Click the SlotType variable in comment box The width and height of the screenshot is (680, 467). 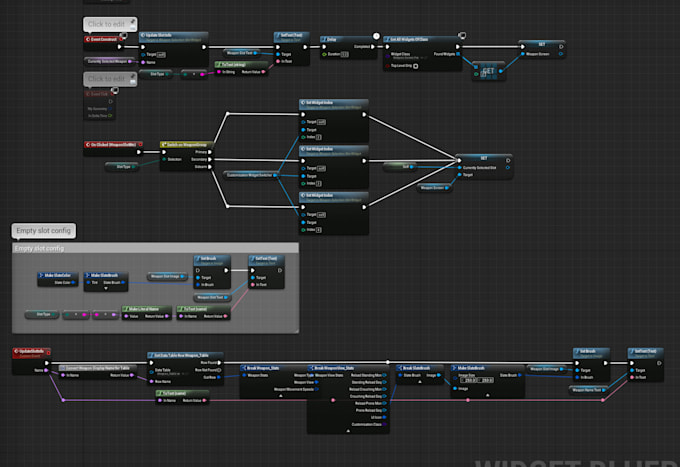(x=42, y=314)
